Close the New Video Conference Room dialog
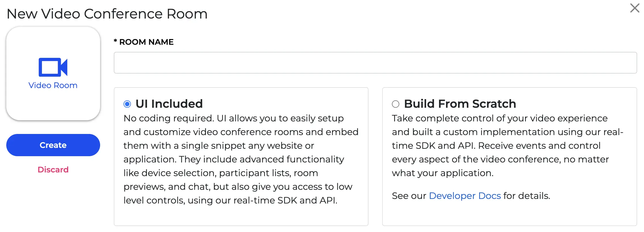This screenshot has height=232, width=644. click(x=635, y=8)
